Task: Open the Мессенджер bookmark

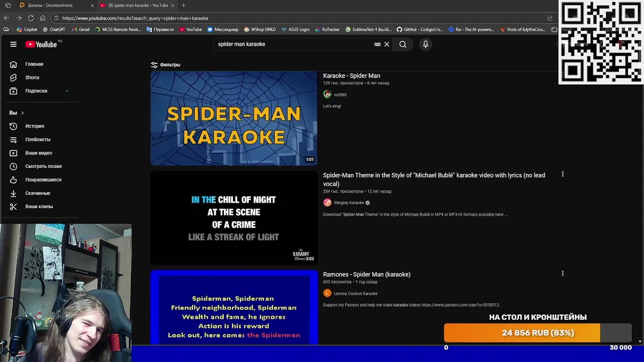Action: click(223, 30)
